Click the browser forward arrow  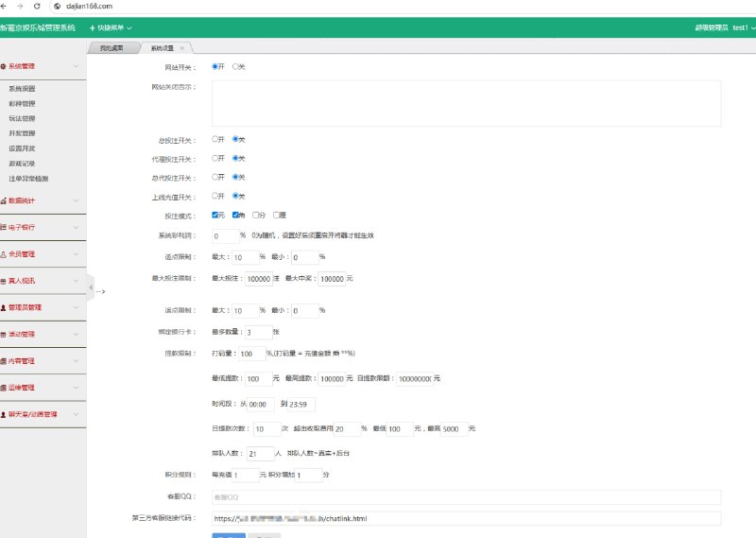(21, 6)
